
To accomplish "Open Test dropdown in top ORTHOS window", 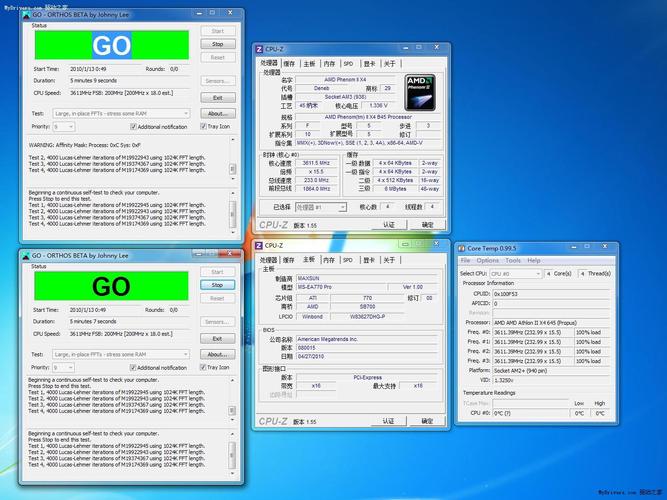I will (x=121, y=114).
